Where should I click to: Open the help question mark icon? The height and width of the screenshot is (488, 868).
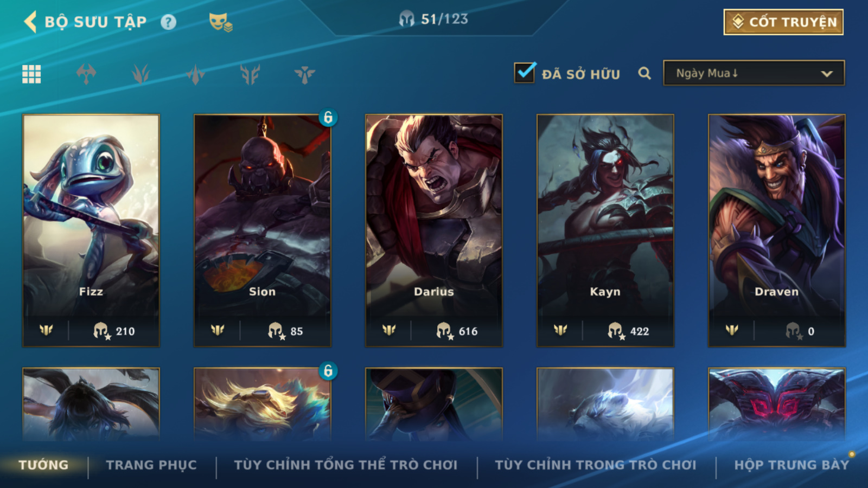pyautogui.click(x=169, y=22)
